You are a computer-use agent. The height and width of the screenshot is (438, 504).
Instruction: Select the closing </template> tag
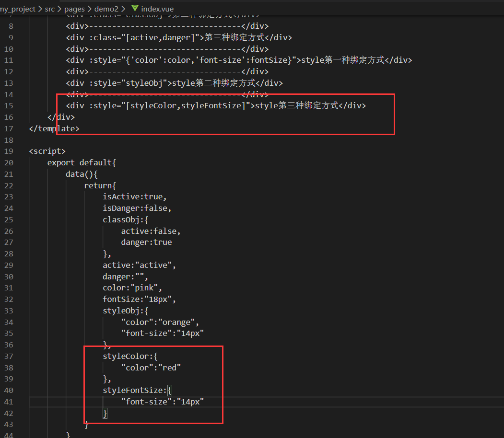click(x=54, y=128)
